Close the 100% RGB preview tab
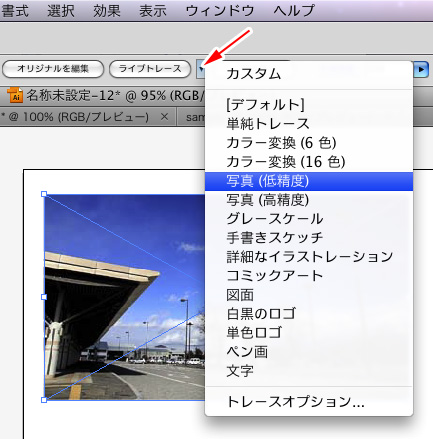Viewport: 433px width, 439px height. pyautogui.click(x=164, y=117)
